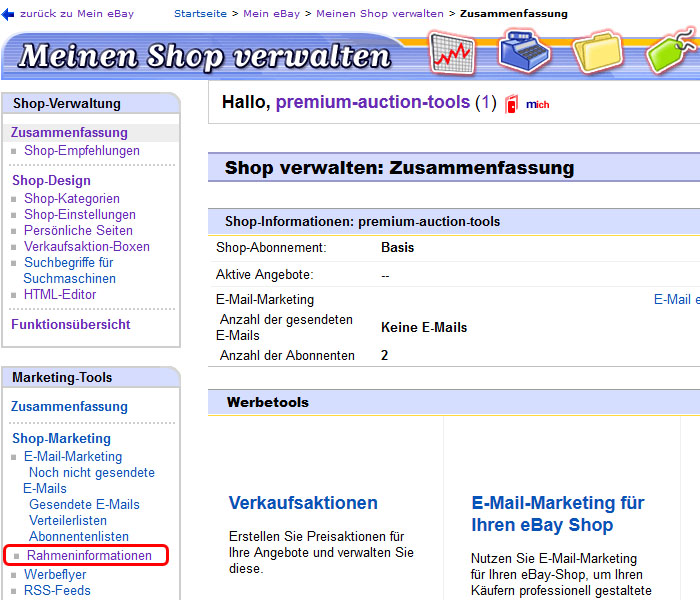Image resolution: width=700 pixels, height=600 pixels.
Task: Click the blue cash register icon
Action: point(525,50)
